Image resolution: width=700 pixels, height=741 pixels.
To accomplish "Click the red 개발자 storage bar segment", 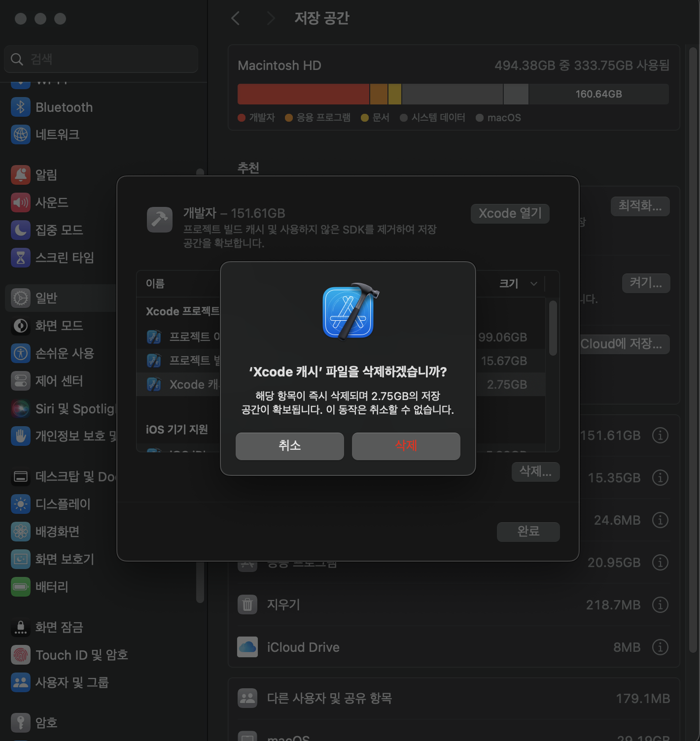I will 303,94.
